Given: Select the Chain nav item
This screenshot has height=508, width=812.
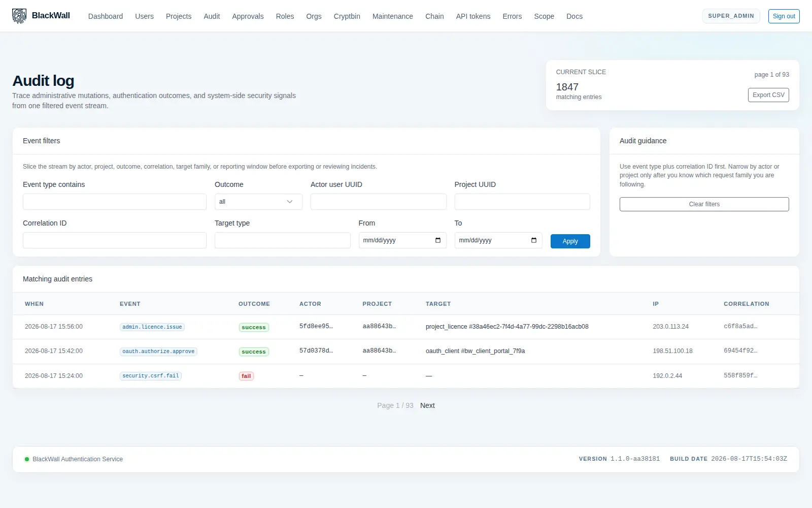Looking at the screenshot, I should point(434,16).
